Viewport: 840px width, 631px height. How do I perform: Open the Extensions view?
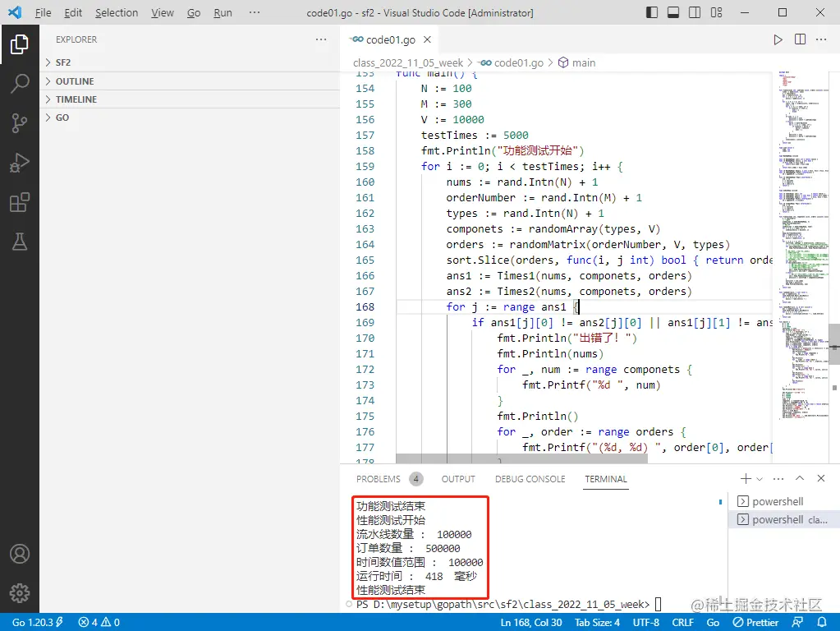(19, 203)
